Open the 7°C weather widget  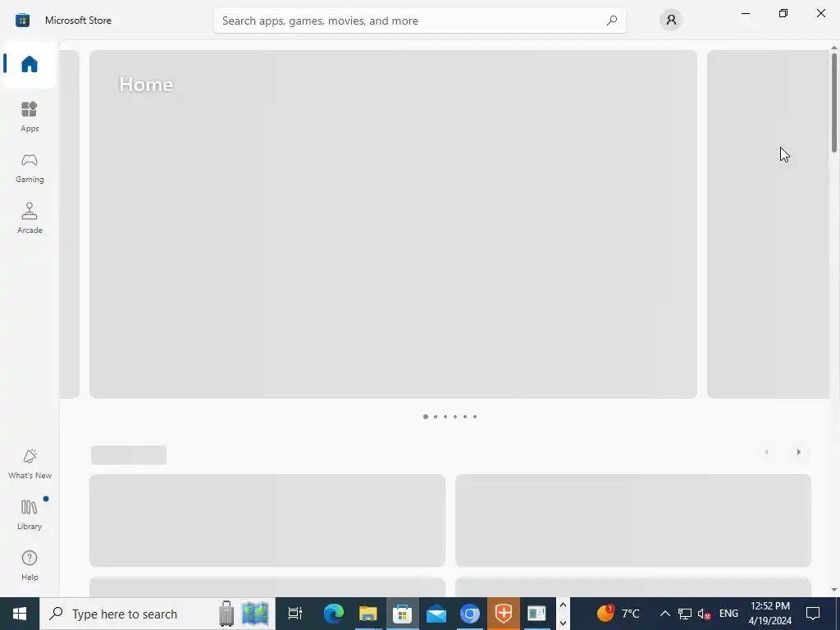[619, 612]
